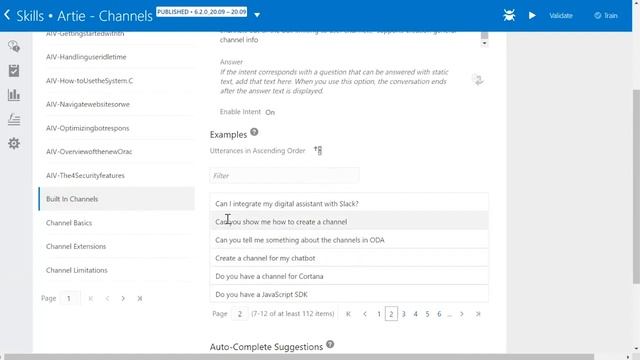640x360 pixels.
Task: Select the AIV-The4Securityfeatures intent
Action: pyautogui.click(x=116, y=176)
